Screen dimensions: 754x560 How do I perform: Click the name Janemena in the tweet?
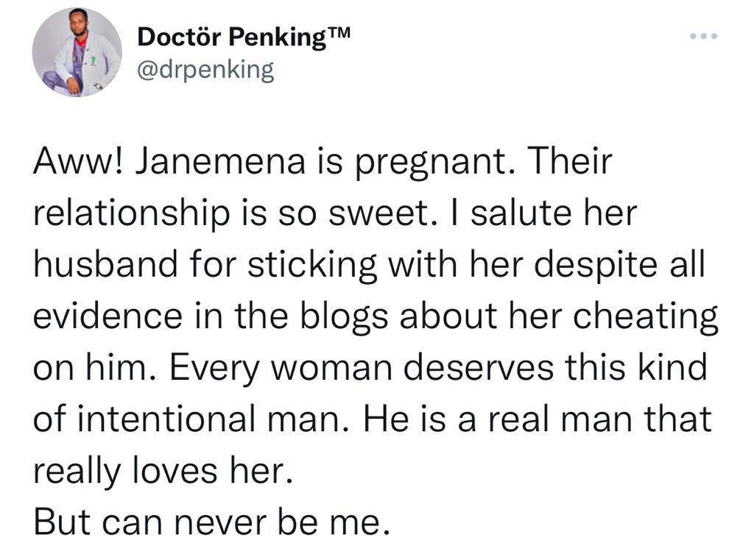pyautogui.click(x=221, y=160)
